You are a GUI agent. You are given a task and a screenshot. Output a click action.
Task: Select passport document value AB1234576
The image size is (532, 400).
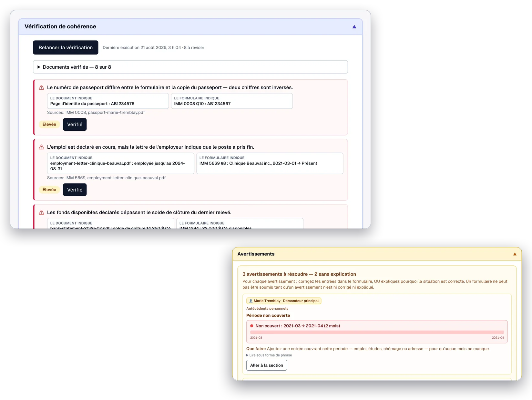coord(108,101)
